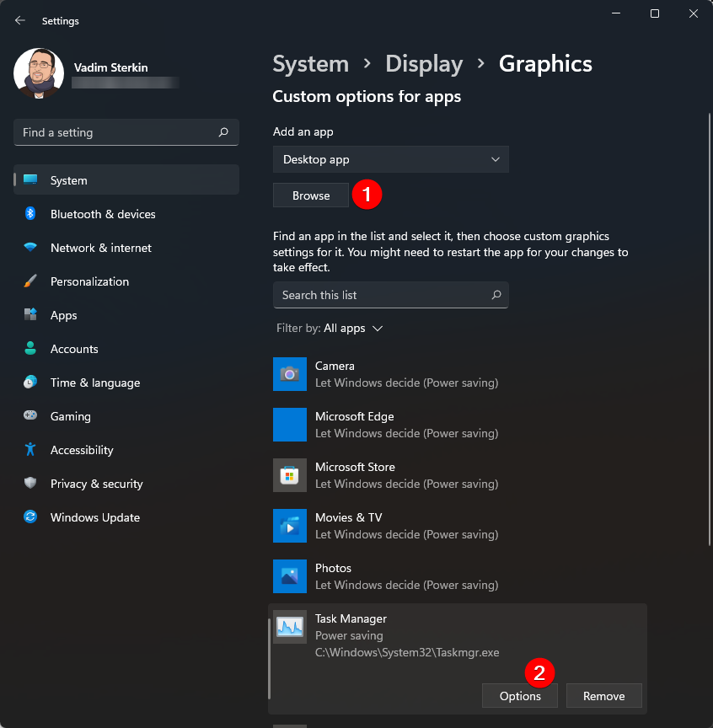Maximize the Settings window
Screen dimensions: 713x728
[x=655, y=13]
